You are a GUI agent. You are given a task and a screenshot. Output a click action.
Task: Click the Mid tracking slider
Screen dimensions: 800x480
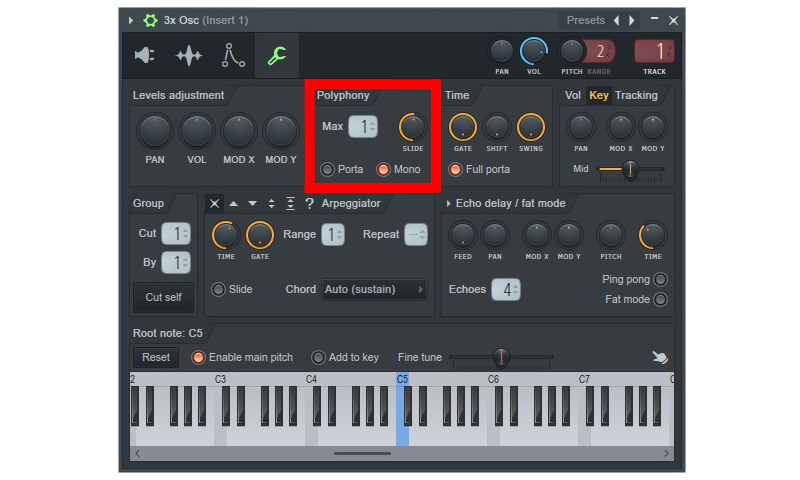pyautogui.click(x=631, y=169)
